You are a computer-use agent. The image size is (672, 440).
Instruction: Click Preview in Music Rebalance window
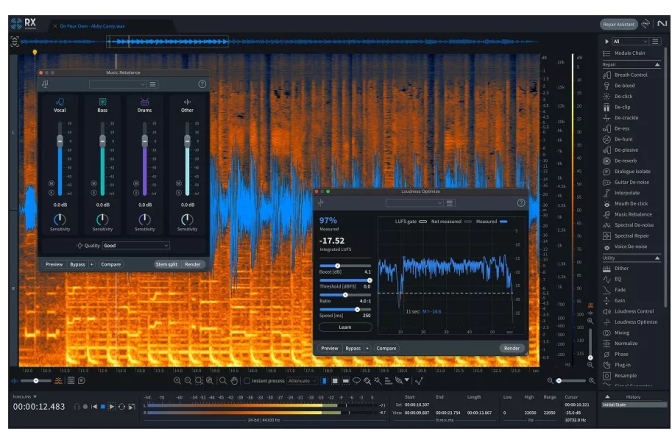54,264
